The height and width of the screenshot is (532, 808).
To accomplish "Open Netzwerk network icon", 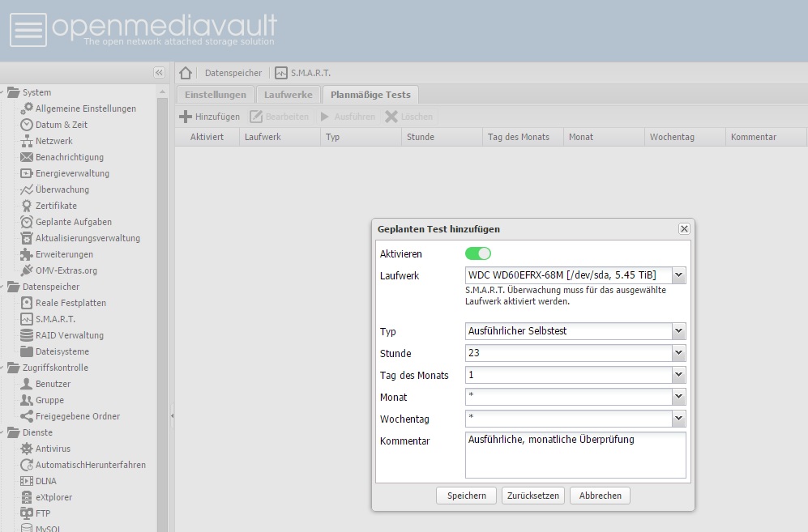I will point(27,141).
